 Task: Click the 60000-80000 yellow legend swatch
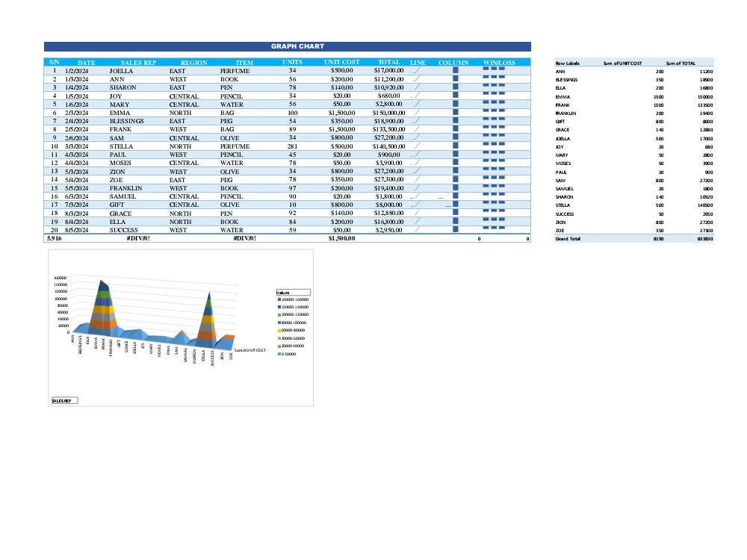tap(279, 331)
